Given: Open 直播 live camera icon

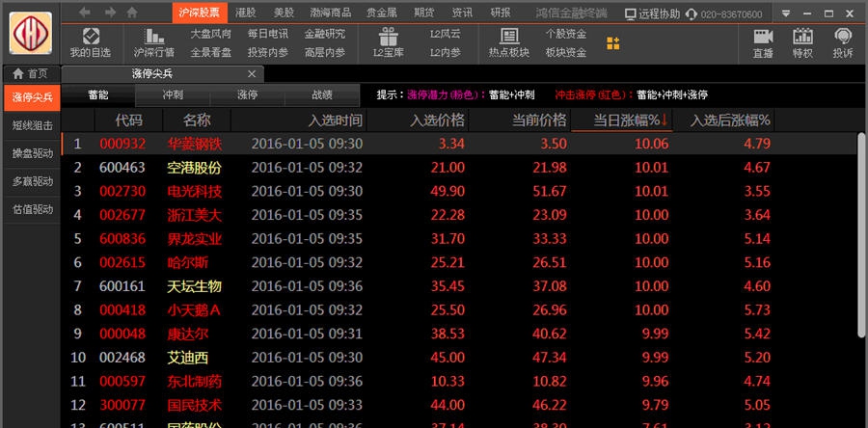Looking at the screenshot, I should [763, 37].
